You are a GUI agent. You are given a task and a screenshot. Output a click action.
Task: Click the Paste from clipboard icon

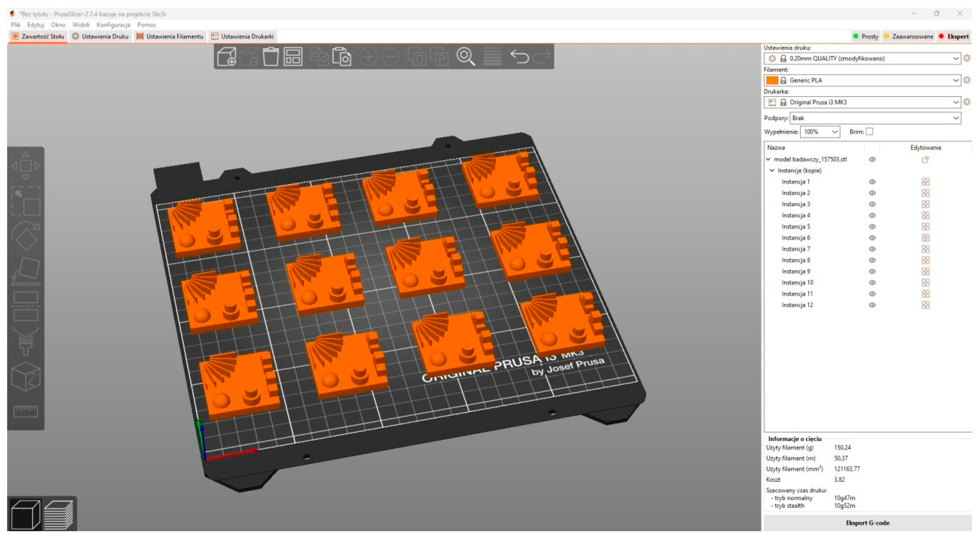pos(341,57)
